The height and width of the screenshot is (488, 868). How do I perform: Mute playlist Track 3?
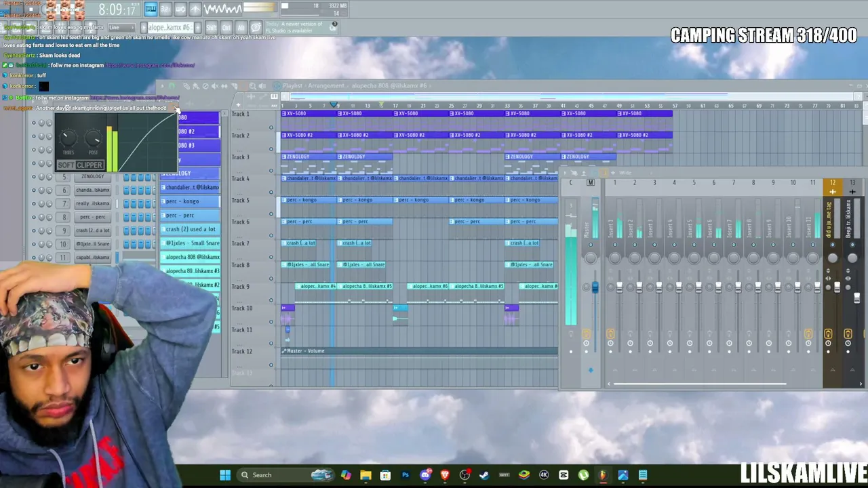271,171
